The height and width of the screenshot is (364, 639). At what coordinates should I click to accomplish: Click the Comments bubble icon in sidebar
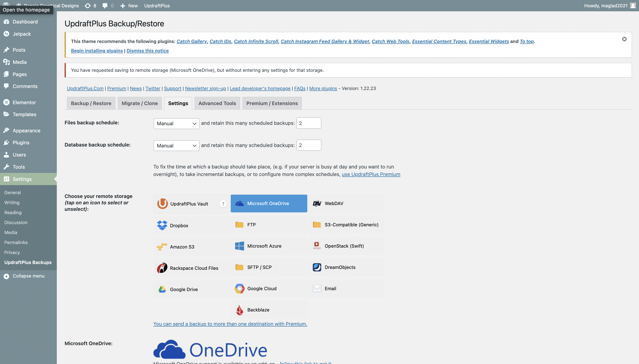click(6, 86)
